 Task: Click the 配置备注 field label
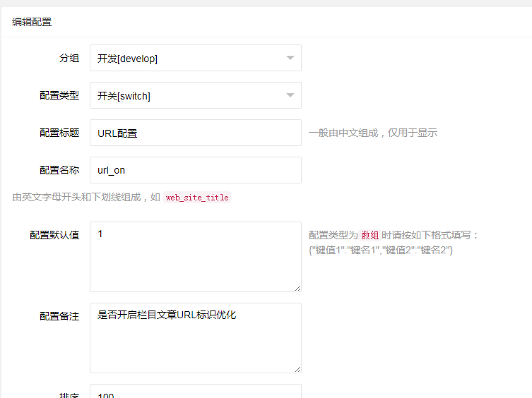pos(59,316)
